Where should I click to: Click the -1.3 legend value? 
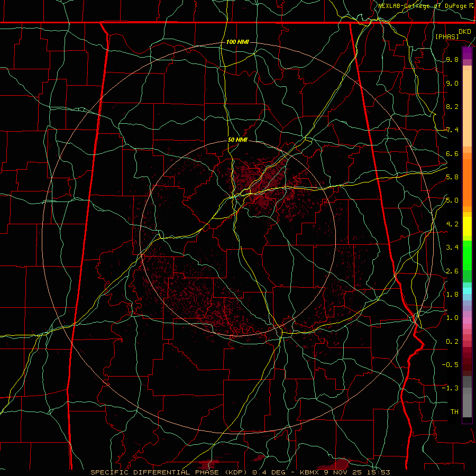coord(450,389)
